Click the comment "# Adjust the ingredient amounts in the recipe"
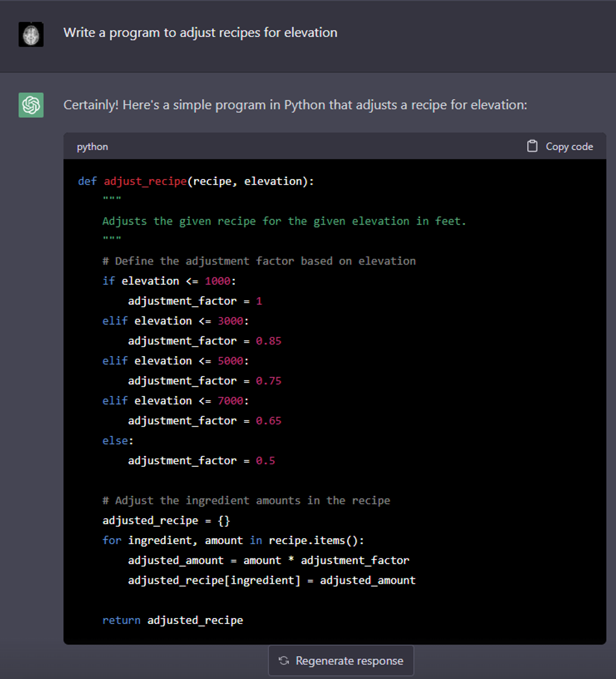 pos(246,501)
